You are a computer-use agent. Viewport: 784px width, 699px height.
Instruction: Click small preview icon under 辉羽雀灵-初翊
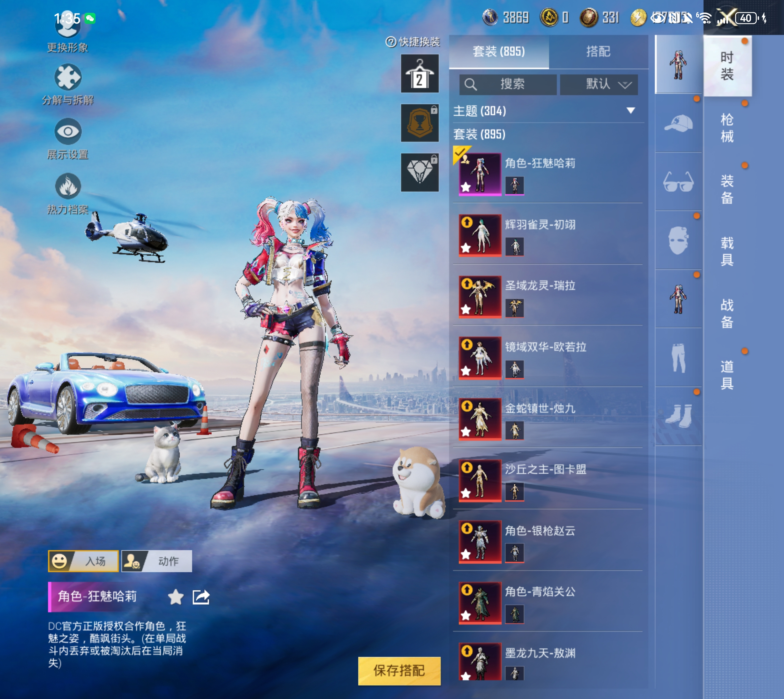[x=514, y=247]
